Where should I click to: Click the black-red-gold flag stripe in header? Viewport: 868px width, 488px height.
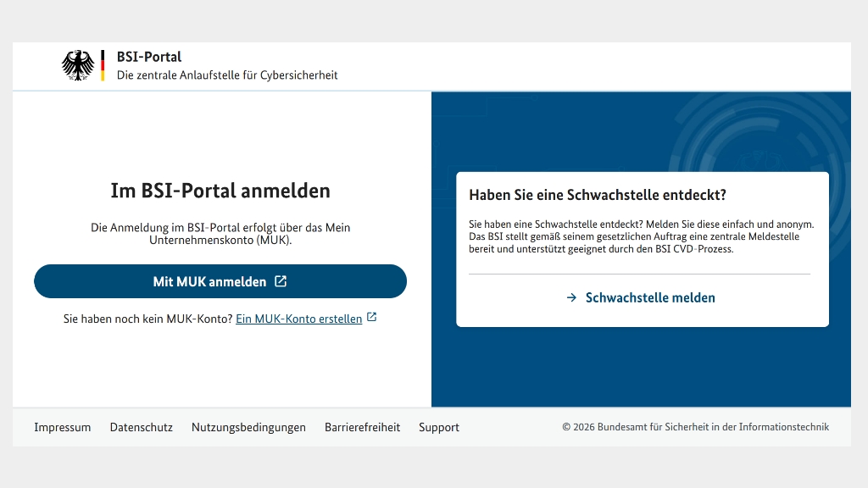(x=103, y=65)
